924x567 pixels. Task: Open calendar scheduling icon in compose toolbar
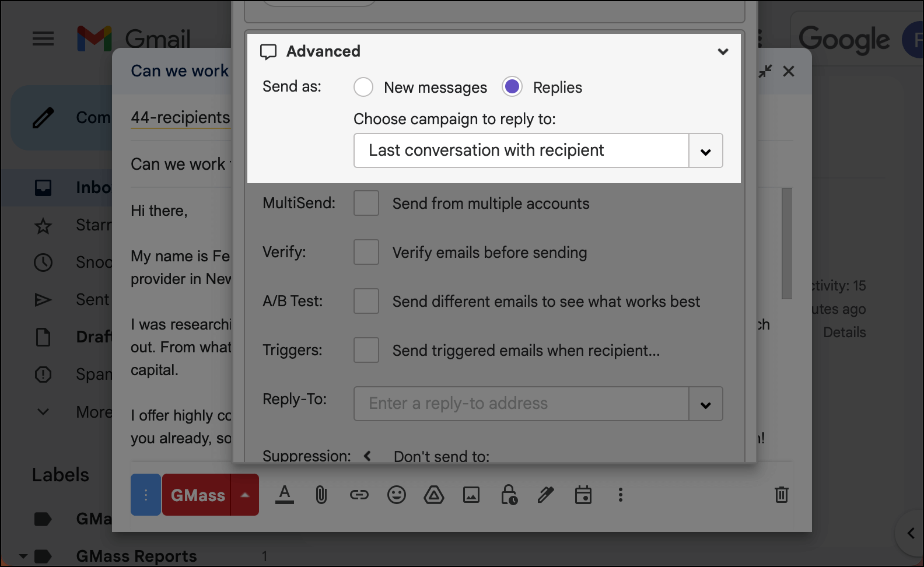pyautogui.click(x=583, y=495)
